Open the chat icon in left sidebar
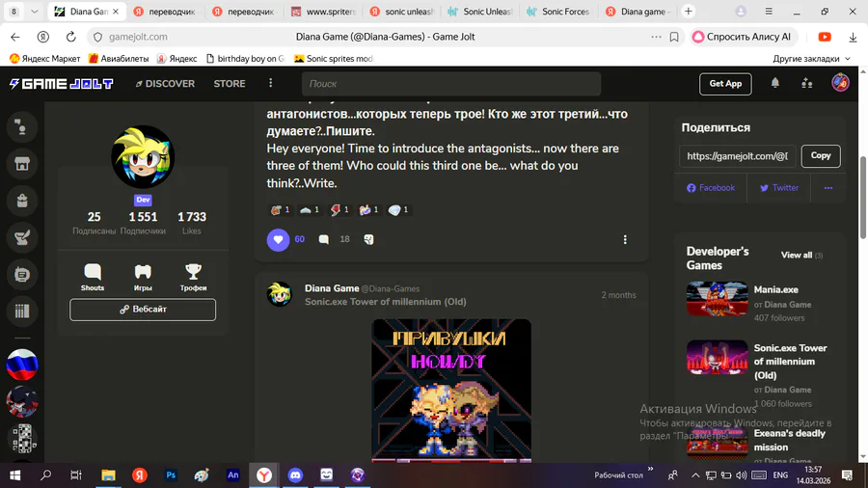868x488 pixels. point(22,275)
